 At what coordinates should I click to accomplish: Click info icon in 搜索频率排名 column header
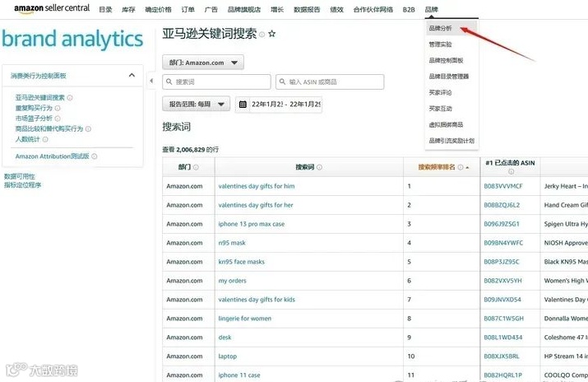coord(461,167)
